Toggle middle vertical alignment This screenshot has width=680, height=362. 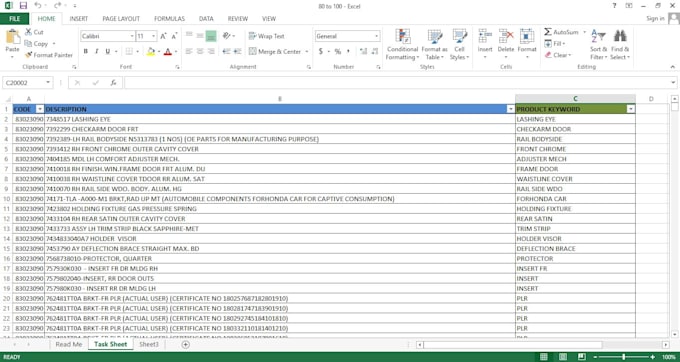coord(200,36)
